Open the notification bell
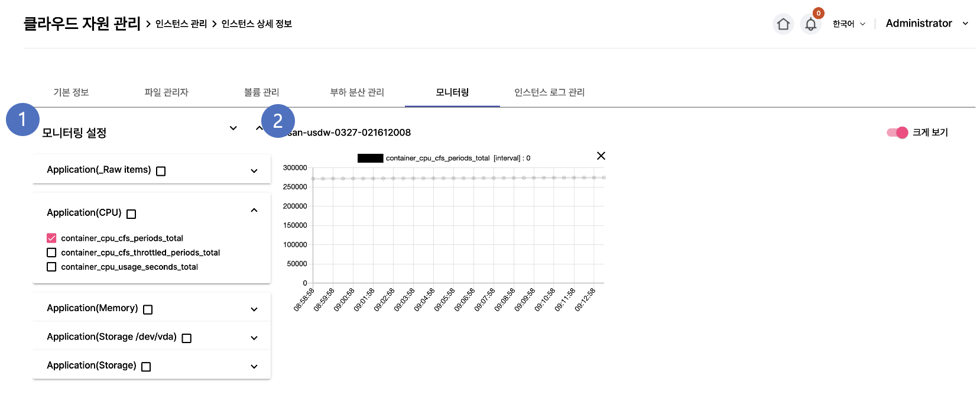Viewport: 980px width, 420px height. tap(810, 24)
